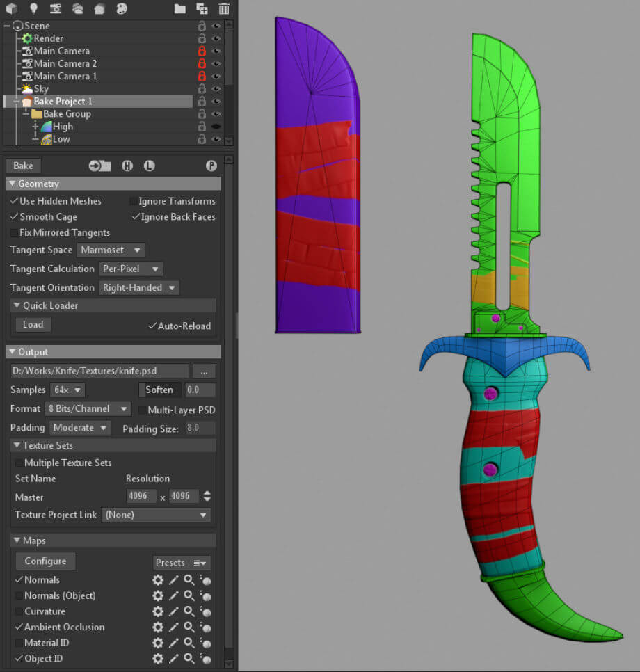
Task: Check the Material ID map
Action: click(18, 643)
